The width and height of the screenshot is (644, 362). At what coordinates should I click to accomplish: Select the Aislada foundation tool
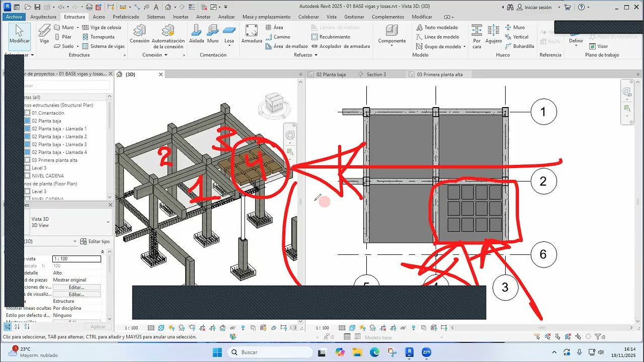pos(197,34)
